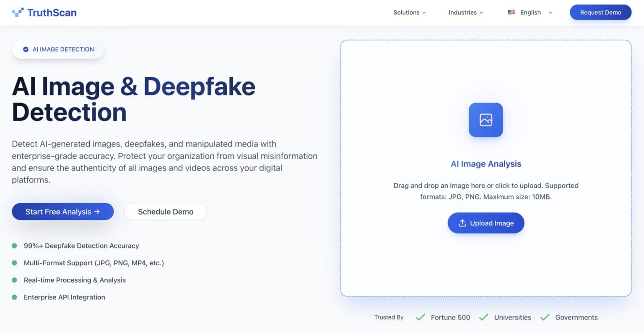The height and width of the screenshot is (335, 644).
Task: Click the green checkmark beside Fortune 500
Action: [x=420, y=317]
